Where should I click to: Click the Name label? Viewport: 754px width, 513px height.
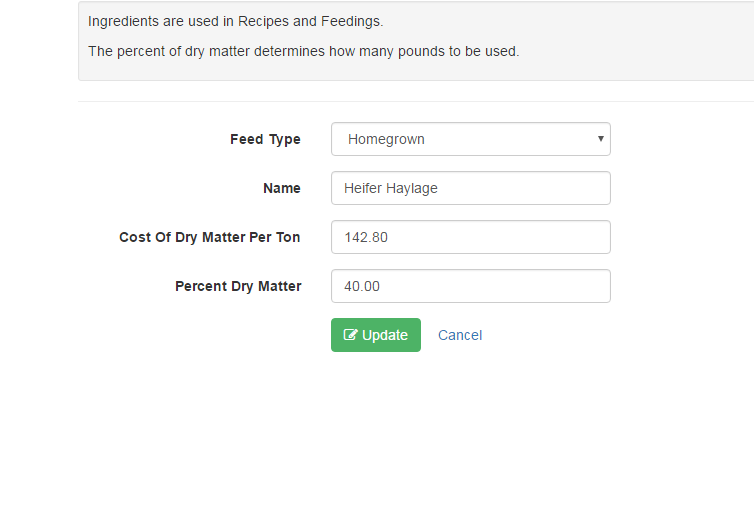(x=282, y=188)
